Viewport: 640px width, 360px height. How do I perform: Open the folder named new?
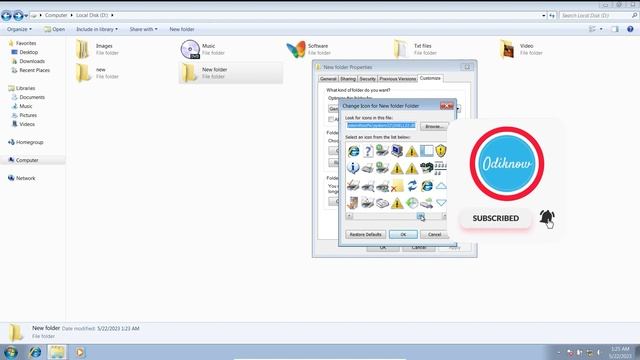tap(83, 73)
